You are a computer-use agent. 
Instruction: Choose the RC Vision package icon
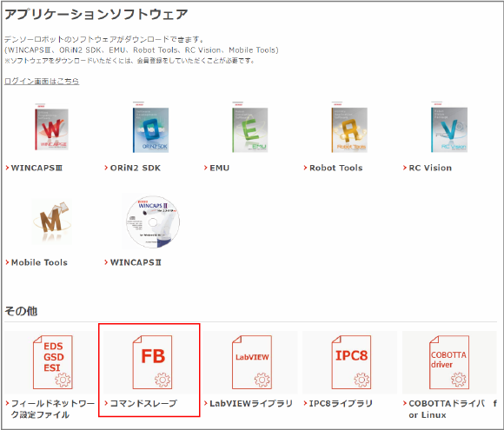point(448,128)
